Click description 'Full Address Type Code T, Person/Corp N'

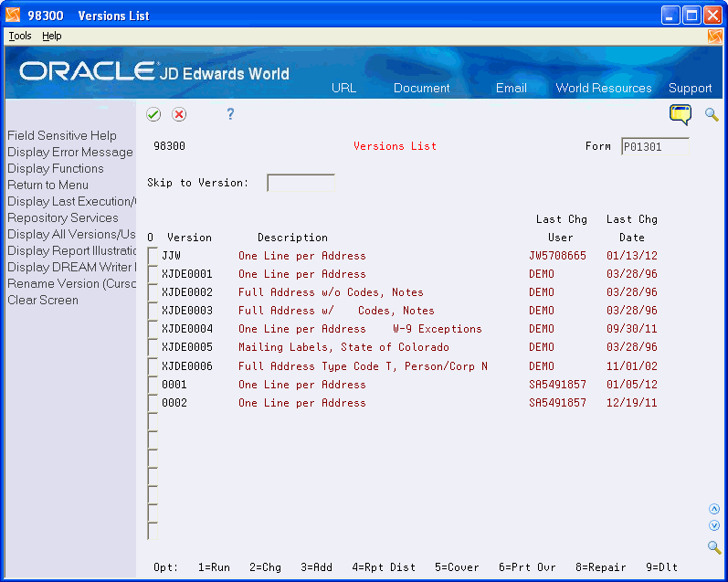coord(363,366)
